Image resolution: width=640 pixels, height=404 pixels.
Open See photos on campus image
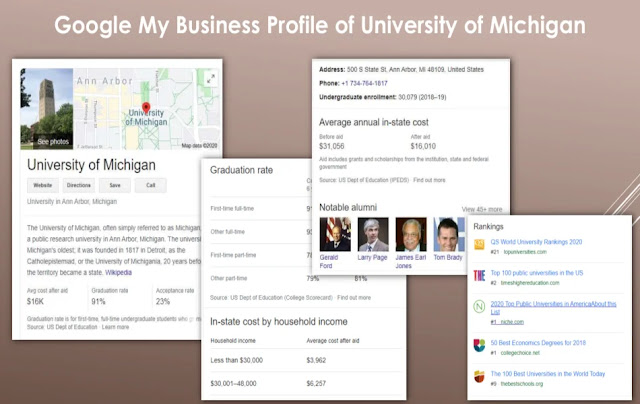(53, 142)
